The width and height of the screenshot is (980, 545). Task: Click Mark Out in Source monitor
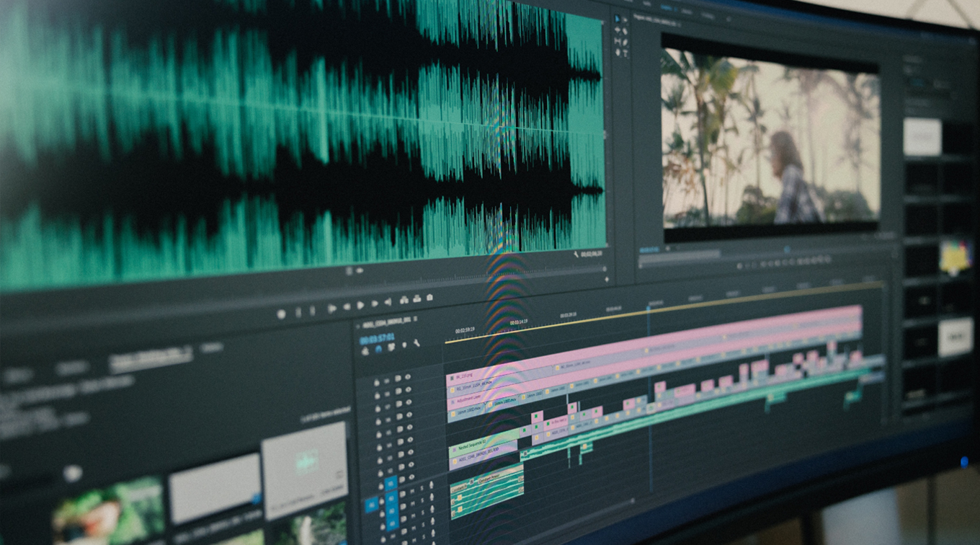pos(312,311)
